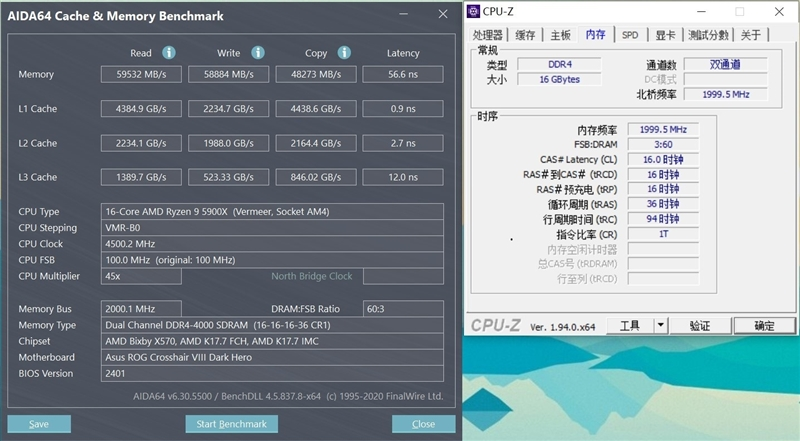Minimize the CPU-Z window
The width and height of the screenshot is (800, 441).
coord(702,11)
